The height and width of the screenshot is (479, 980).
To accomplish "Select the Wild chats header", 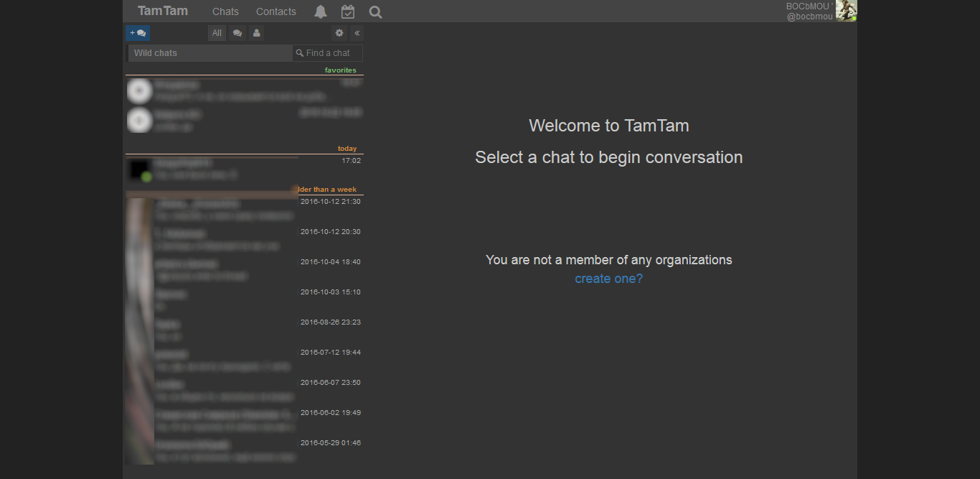I will [210, 53].
